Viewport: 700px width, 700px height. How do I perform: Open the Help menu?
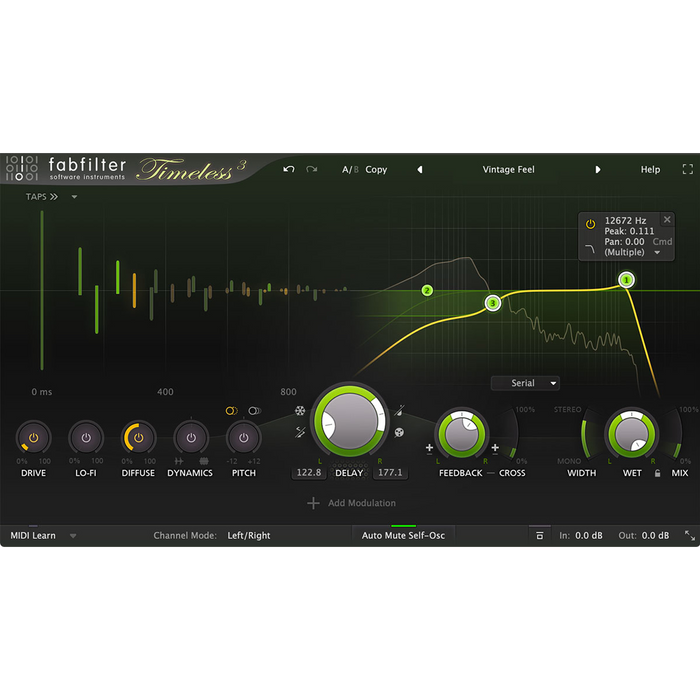650,170
